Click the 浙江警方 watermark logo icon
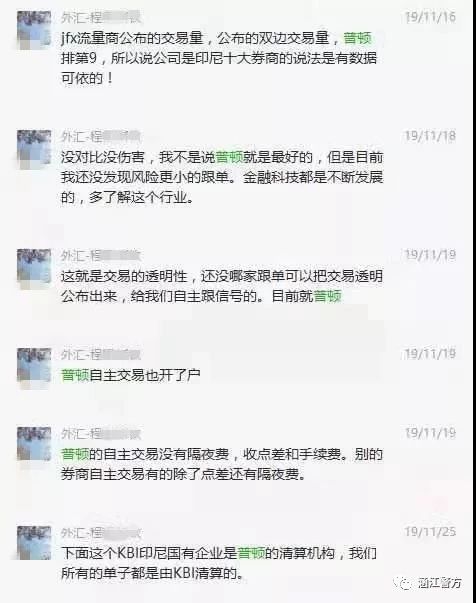 [404, 583]
